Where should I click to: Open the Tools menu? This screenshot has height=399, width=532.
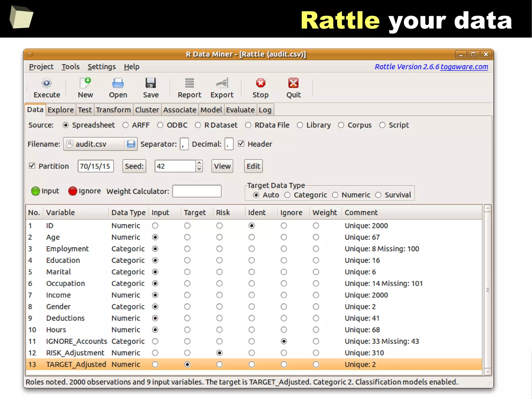(70, 67)
